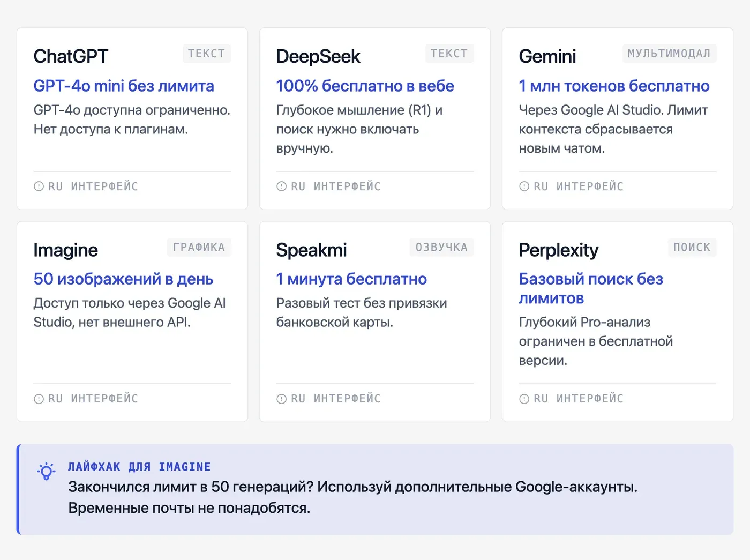The height and width of the screenshot is (560, 750).
Task: Click the "RU ИНТЕРФЕЙС" label under Speakmi
Action: [x=336, y=399]
